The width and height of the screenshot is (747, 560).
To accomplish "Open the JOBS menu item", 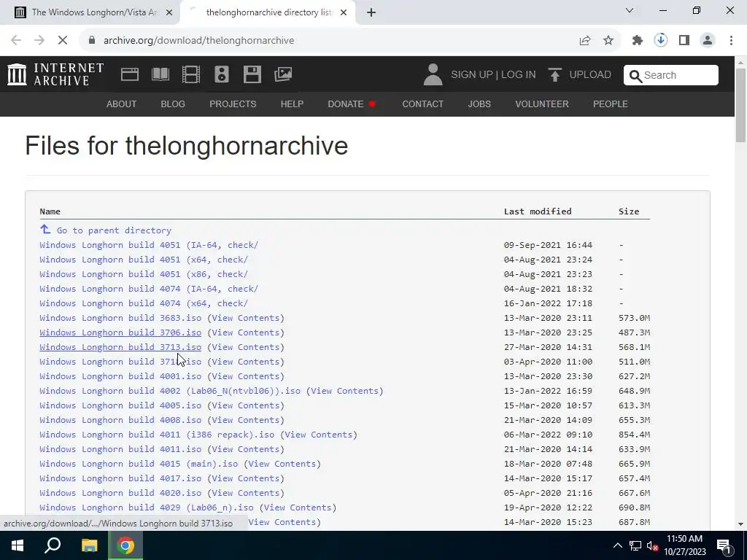I will 479,104.
